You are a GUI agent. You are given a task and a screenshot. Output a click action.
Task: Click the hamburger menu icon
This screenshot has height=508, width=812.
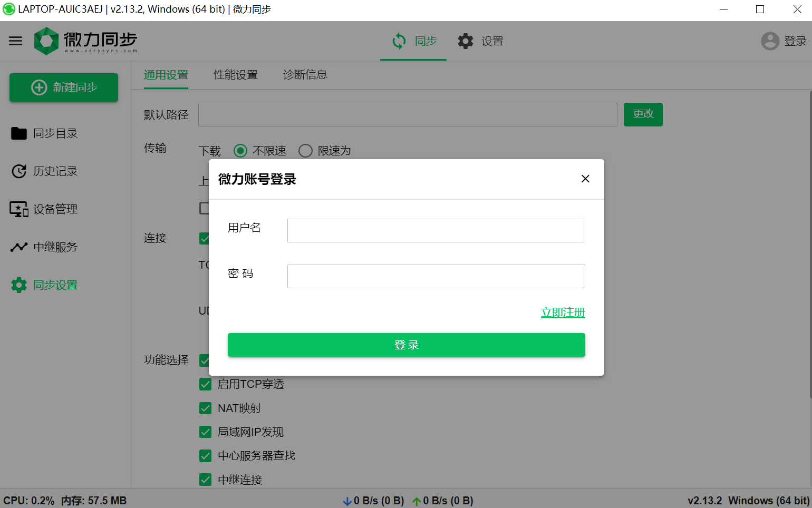(16, 41)
